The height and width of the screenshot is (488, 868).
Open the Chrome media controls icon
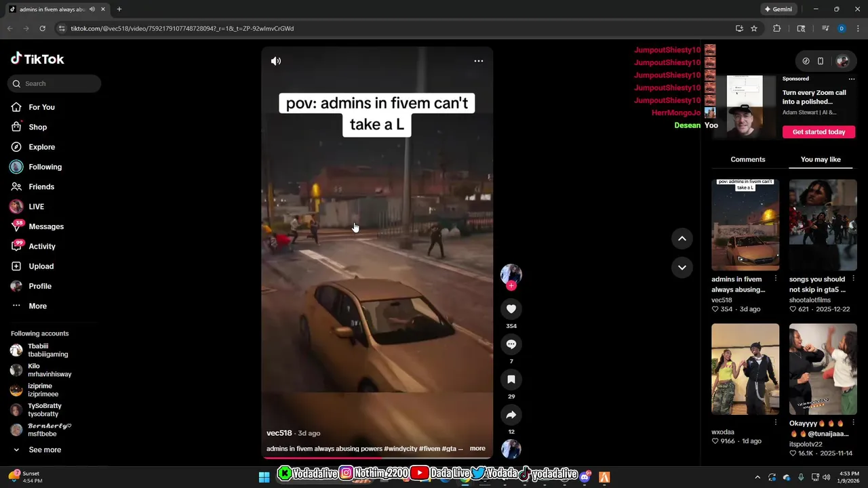click(x=825, y=28)
